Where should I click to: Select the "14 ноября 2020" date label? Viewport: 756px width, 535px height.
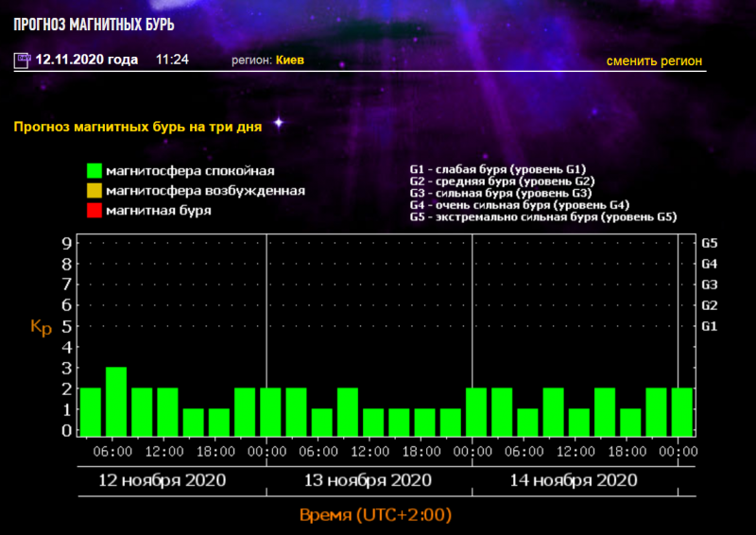tap(574, 480)
